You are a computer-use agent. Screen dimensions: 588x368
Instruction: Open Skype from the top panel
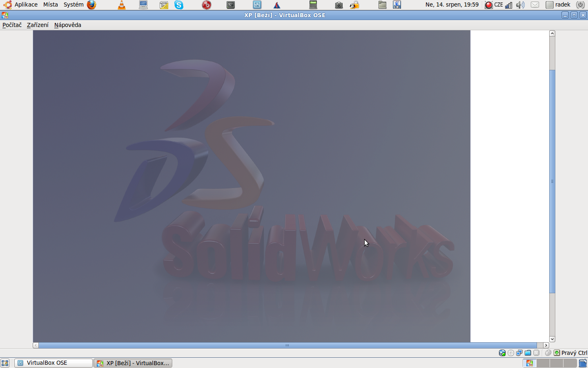pos(179,5)
